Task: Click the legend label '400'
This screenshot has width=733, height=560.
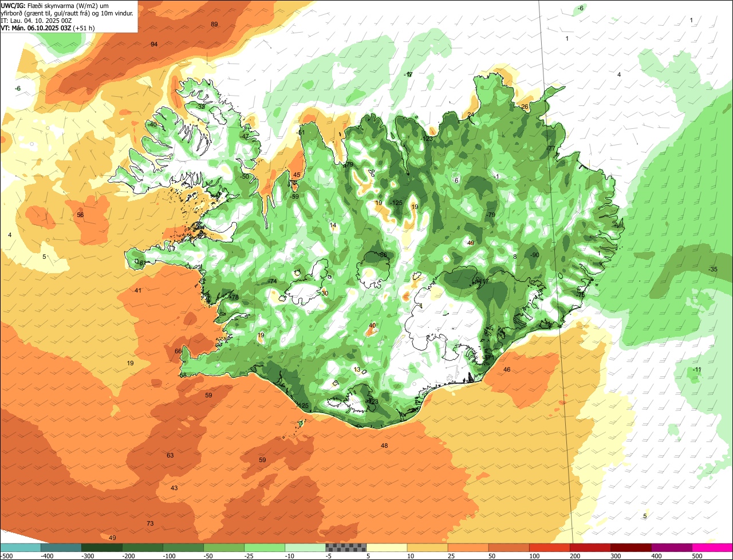Action: click(656, 555)
